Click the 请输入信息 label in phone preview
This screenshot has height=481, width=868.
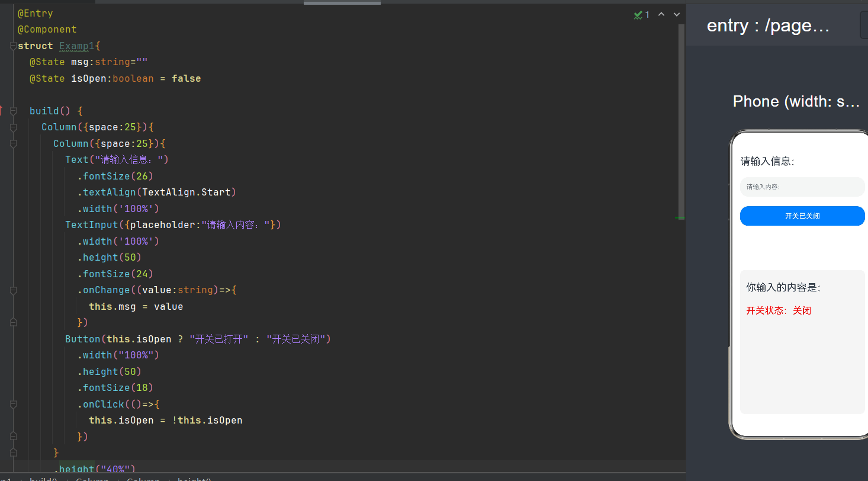pos(767,161)
